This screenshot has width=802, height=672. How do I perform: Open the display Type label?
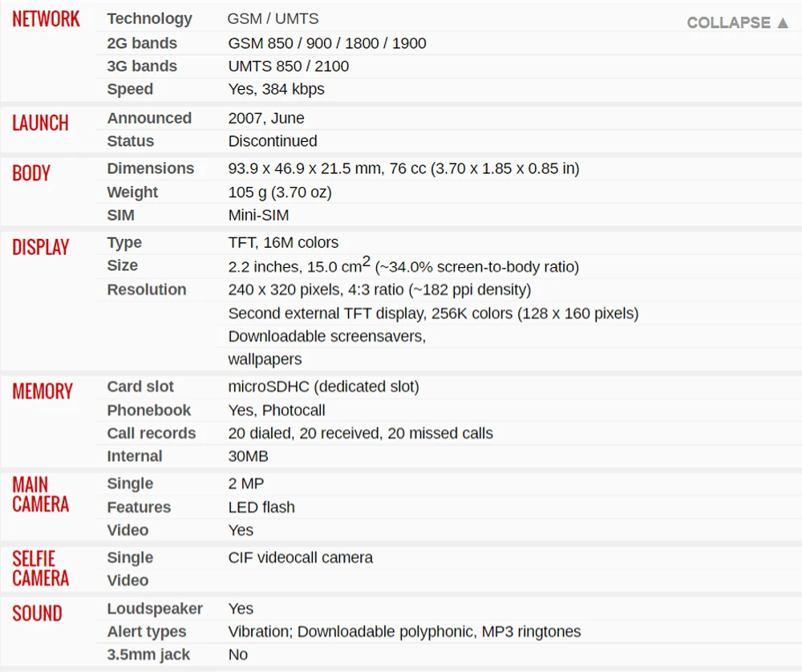click(124, 242)
